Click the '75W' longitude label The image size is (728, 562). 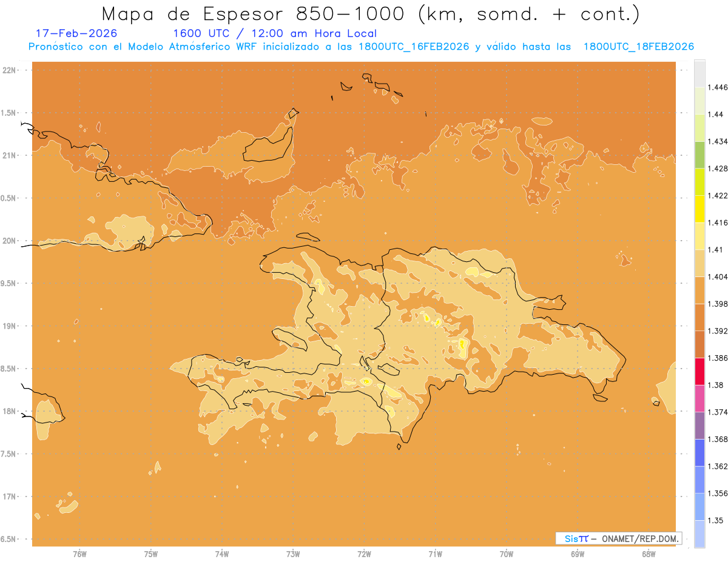(x=150, y=554)
